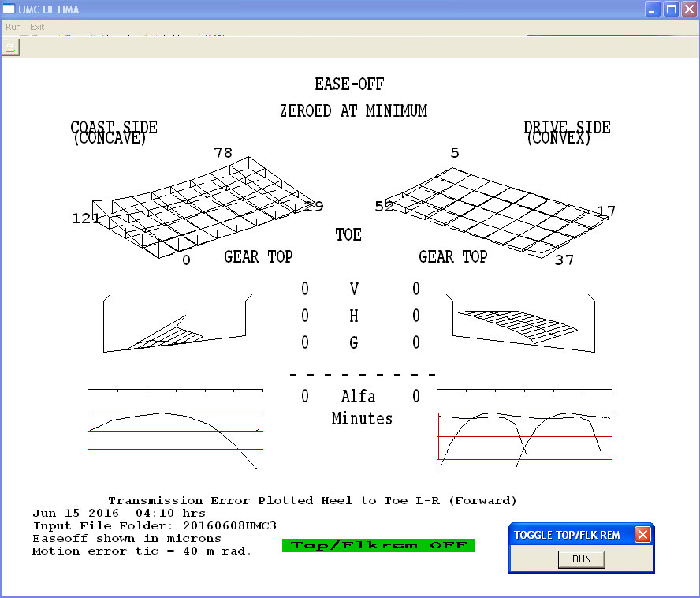Click the TOGGLE TOP/FLK REM dialog title bar
The height and width of the screenshot is (598, 700).
(568, 535)
